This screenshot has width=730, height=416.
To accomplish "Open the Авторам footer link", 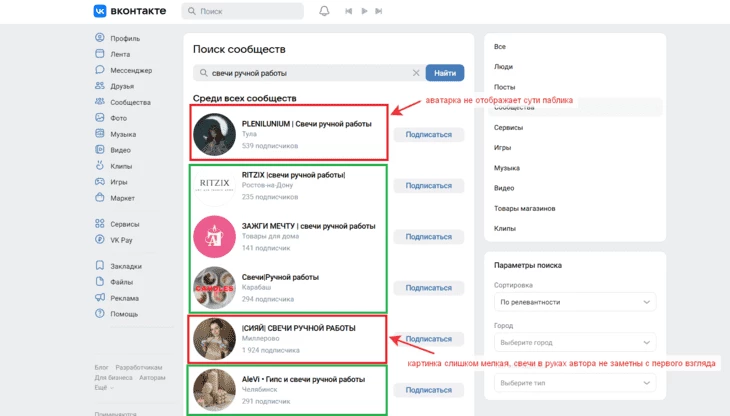I will pos(152,378).
